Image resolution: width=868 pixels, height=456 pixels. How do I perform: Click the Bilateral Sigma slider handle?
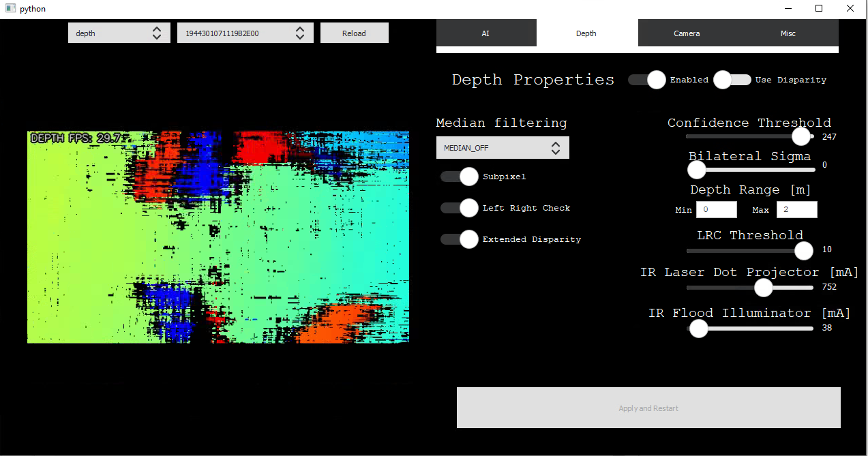click(x=696, y=169)
